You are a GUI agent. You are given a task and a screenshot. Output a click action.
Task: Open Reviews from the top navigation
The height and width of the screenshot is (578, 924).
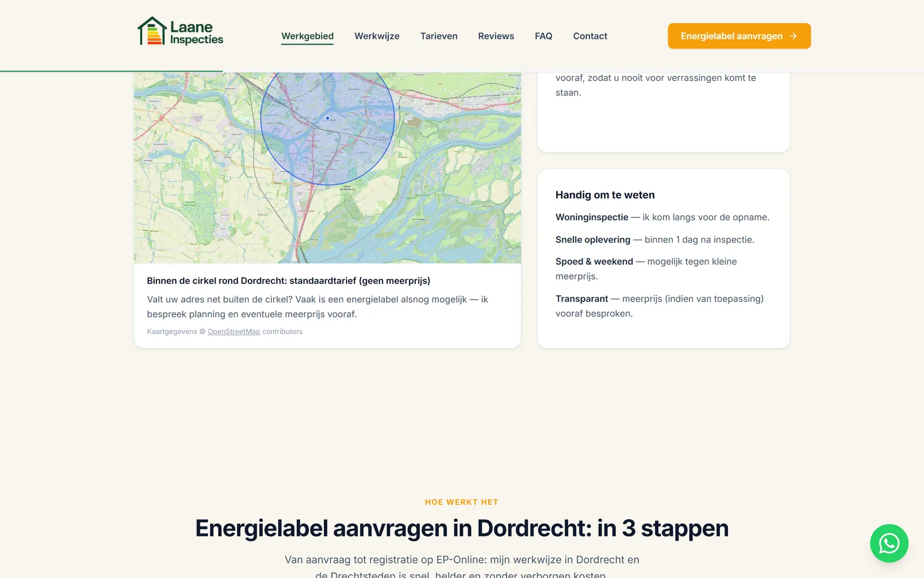point(496,36)
